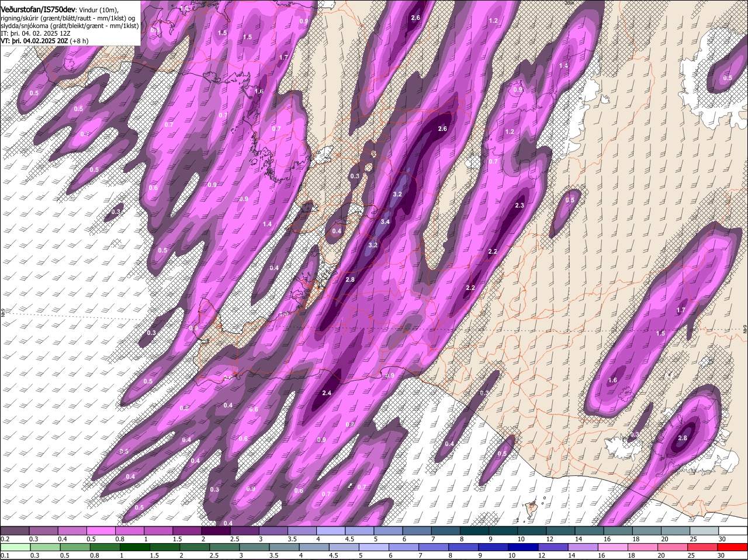
Task: Click the 16 label of the upper legend
Action: click(607, 539)
